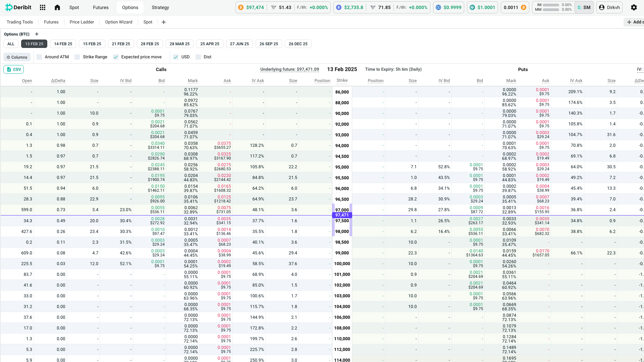Screen dimensions: 644x362
Task: Click the USDC coin icon
Action: (438, 7)
